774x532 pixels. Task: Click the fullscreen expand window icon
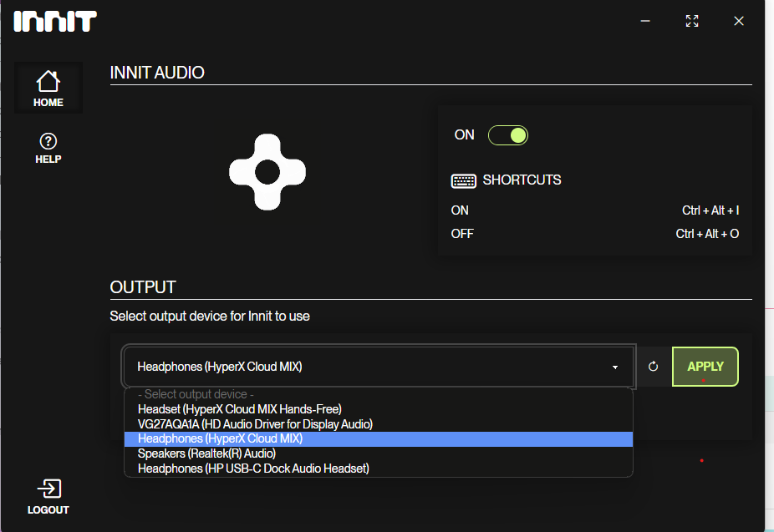pos(691,22)
